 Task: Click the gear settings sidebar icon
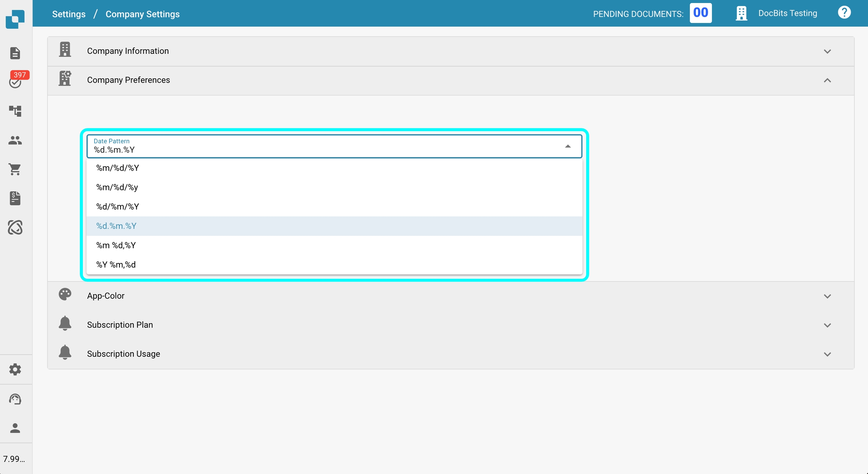tap(15, 369)
